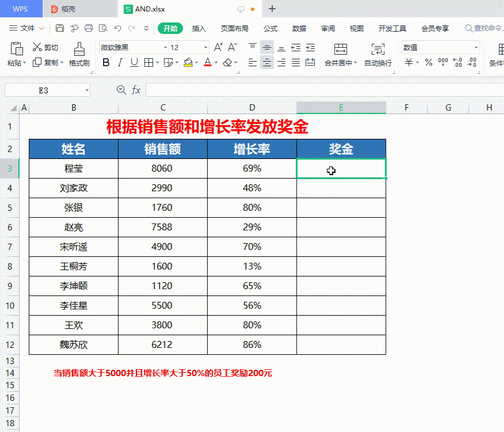Viewport: 504px width, 432px height.
Task: Open the Insert ribbon tab
Action: [x=198, y=28]
